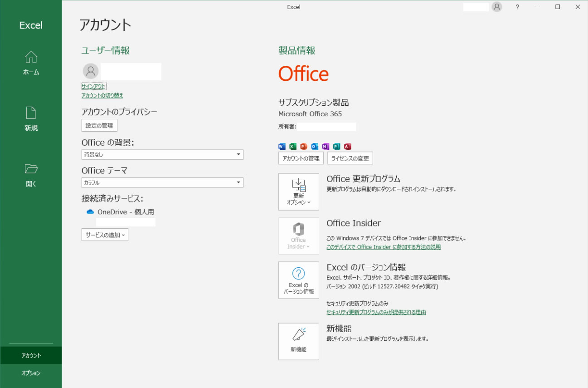
Task: Open the 開く (Open) page
Action: coord(31,175)
